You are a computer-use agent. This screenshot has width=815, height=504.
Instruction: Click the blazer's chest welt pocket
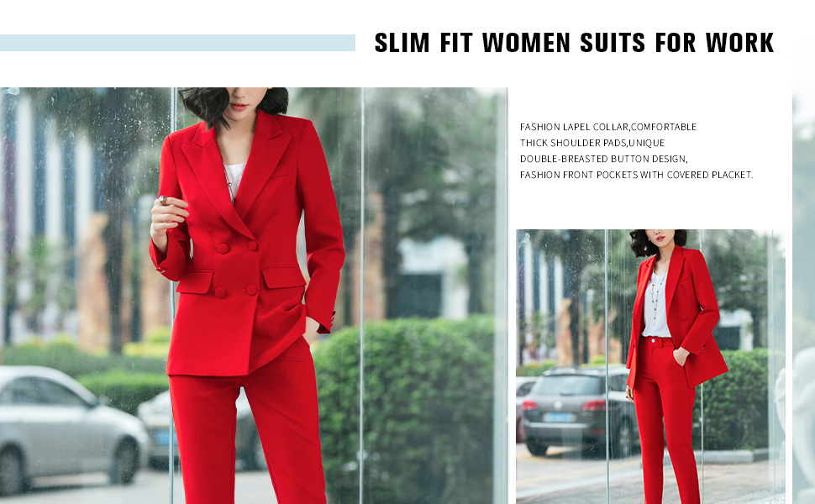[281, 171]
